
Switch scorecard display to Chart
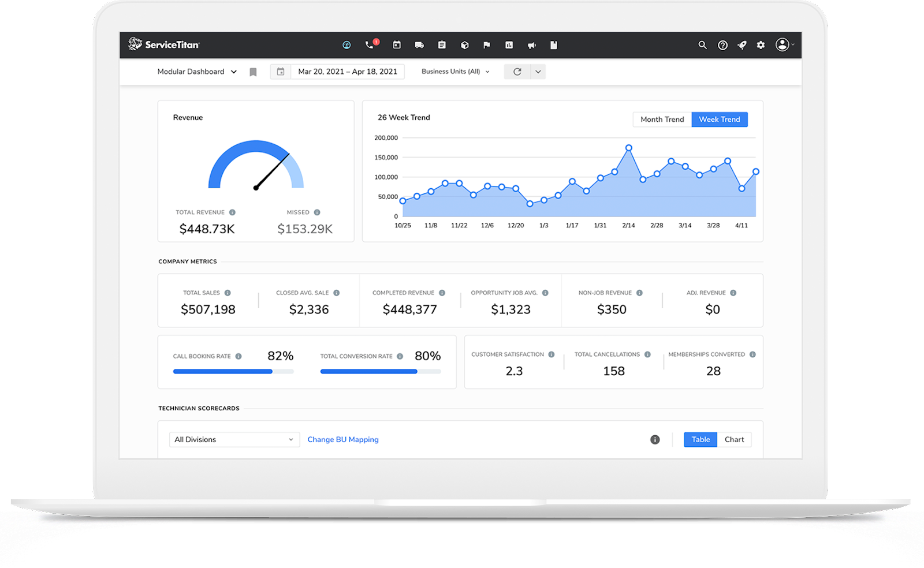tap(735, 439)
